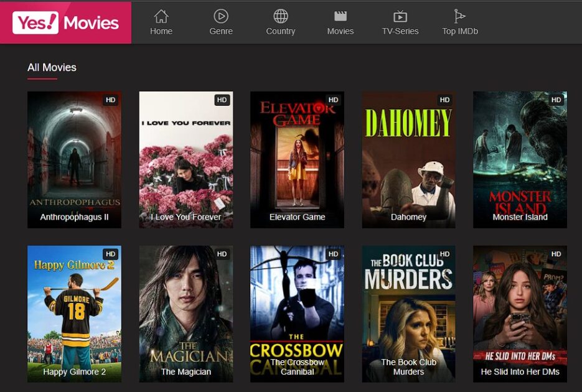Click the Movies clapperboard icon
The image size is (582, 392).
click(340, 16)
